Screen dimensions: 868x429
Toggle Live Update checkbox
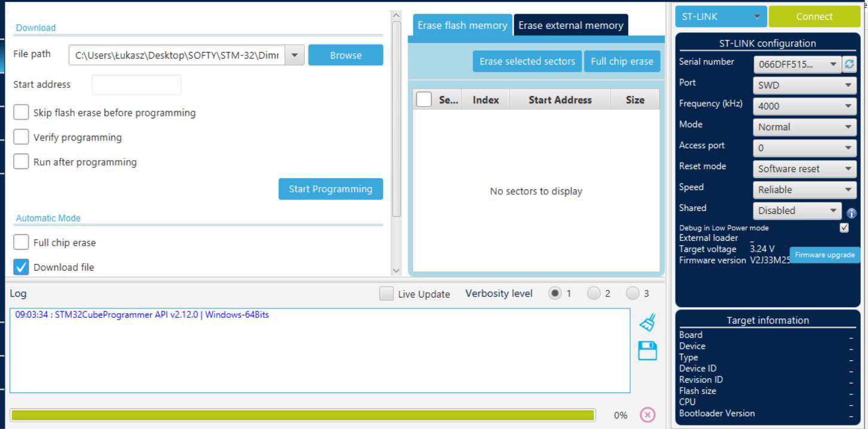[x=387, y=294]
